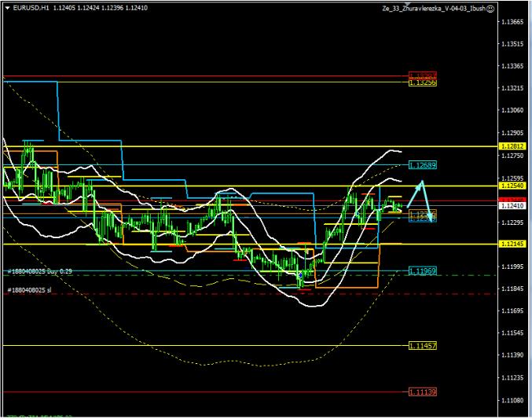Click 1.13365 on the price scale
Image resolution: width=532 pixels, height=419 pixels.
(x=512, y=66)
